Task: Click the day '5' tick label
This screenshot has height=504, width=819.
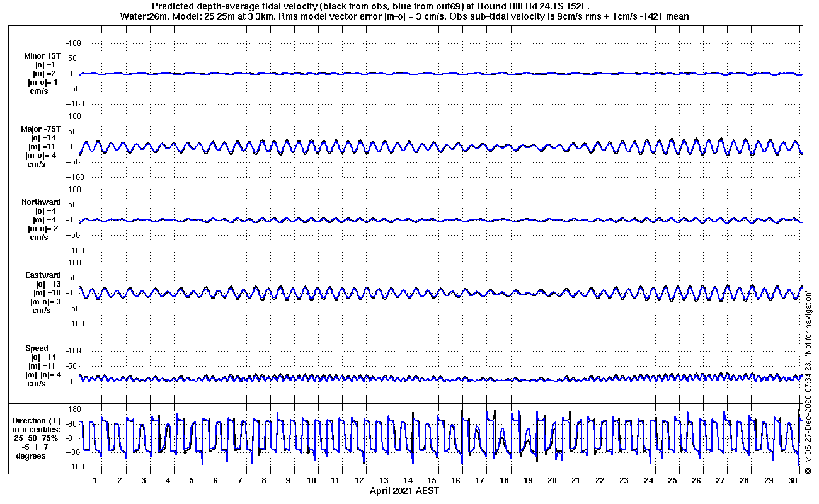Action: [x=192, y=481]
